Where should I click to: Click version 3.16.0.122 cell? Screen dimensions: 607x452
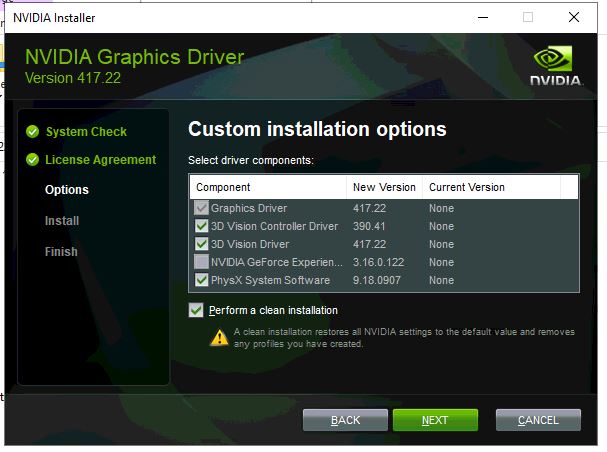click(378, 262)
